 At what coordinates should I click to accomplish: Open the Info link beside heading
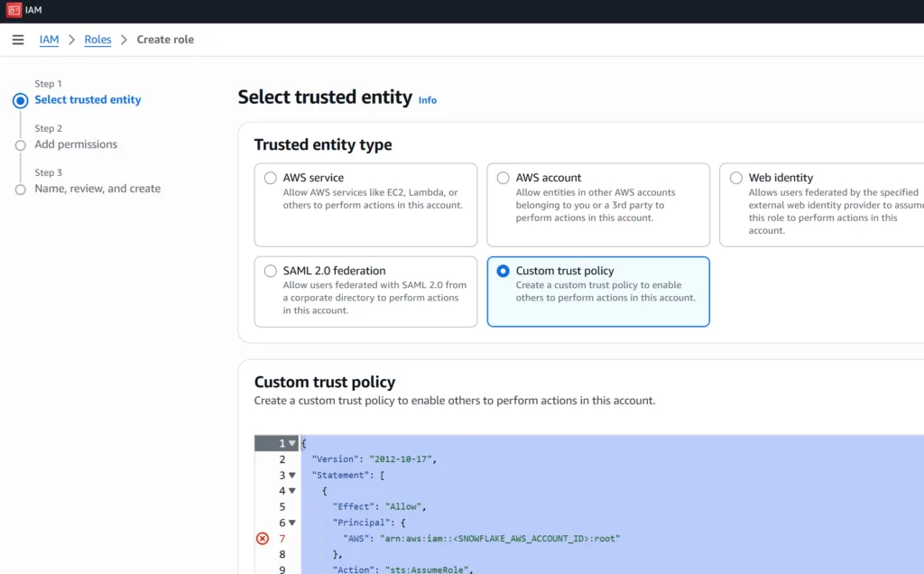[427, 100]
